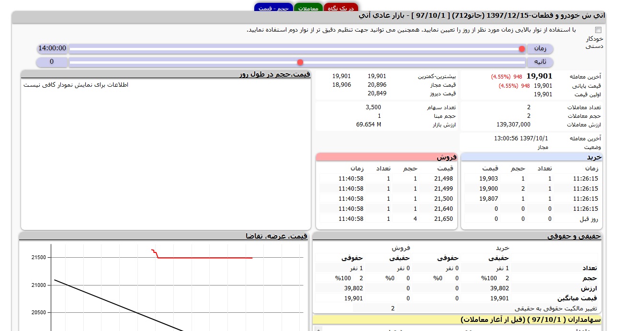Image resolution: width=644 pixels, height=331 pixels.
Task: Click the "فروش" order table header
Action: coord(387,157)
